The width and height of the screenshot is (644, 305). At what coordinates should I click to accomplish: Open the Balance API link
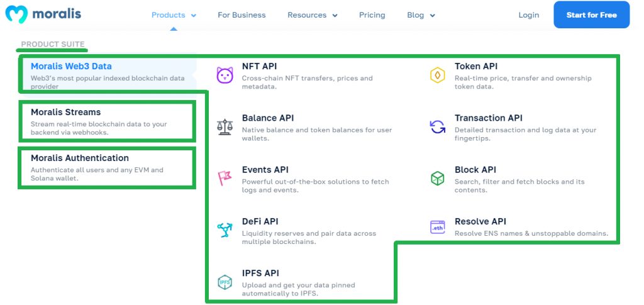point(268,118)
